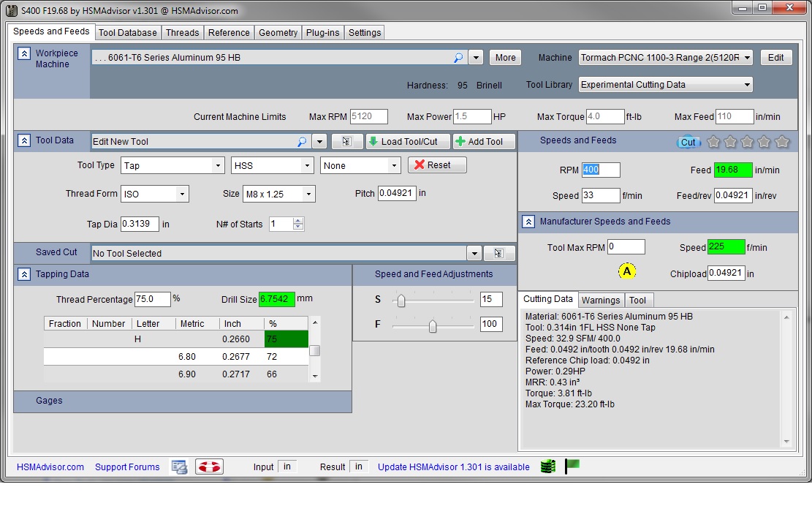The width and height of the screenshot is (812, 506).
Task: Click the lifebuoy help icon in status bar
Action: pos(209,467)
